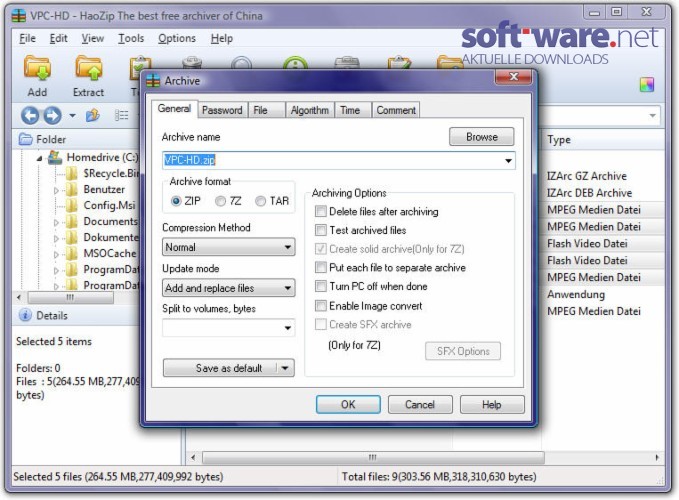Enable Delete files after archiving
Screen dimensions: 679x500
point(321,211)
